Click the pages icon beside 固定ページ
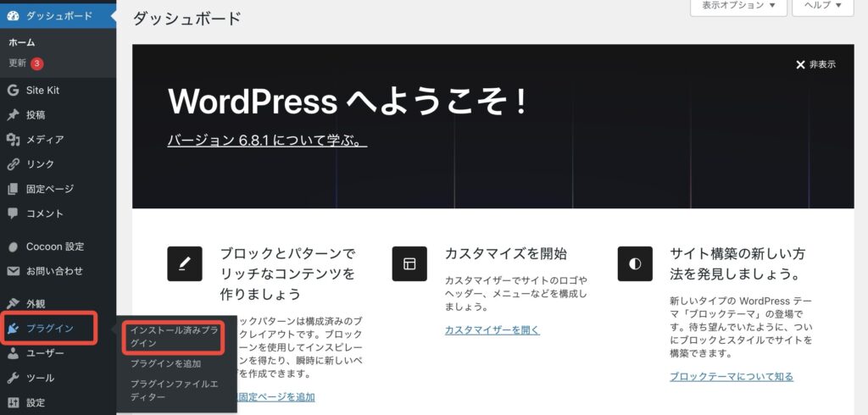Image resolution: width=868 pixels, height=415 pixels. [13, 189]
